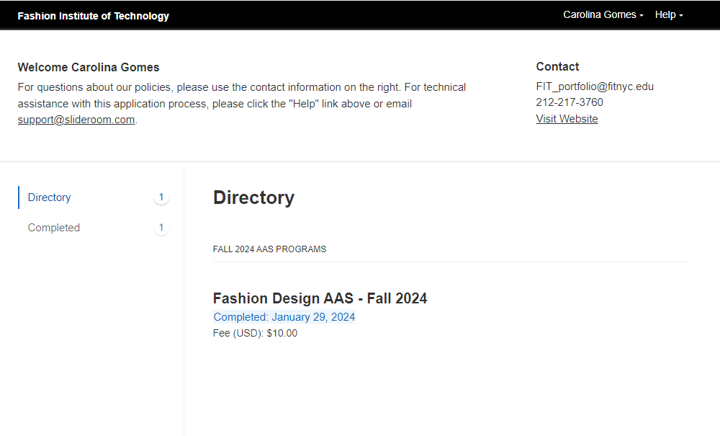Viewport: 720px width, 436px height.
Task: Click the Contact section heading
Action: pos(557,67)
